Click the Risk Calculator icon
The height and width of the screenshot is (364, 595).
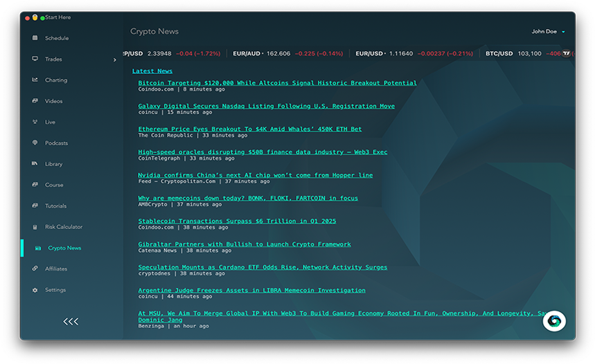(x=35, y=227)
